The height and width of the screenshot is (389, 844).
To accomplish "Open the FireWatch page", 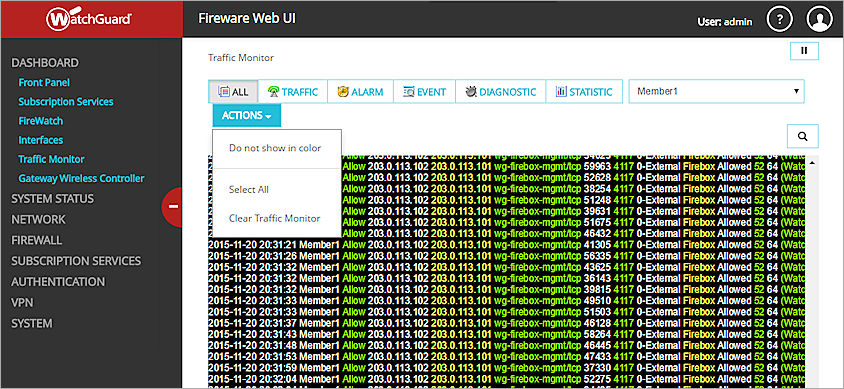I will [40, 121].
